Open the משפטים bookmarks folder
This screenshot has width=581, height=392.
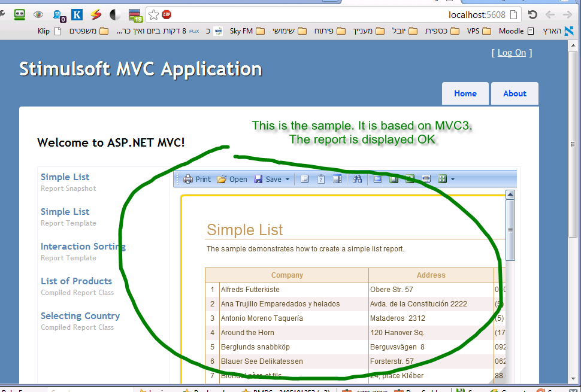tap(89, 31)
